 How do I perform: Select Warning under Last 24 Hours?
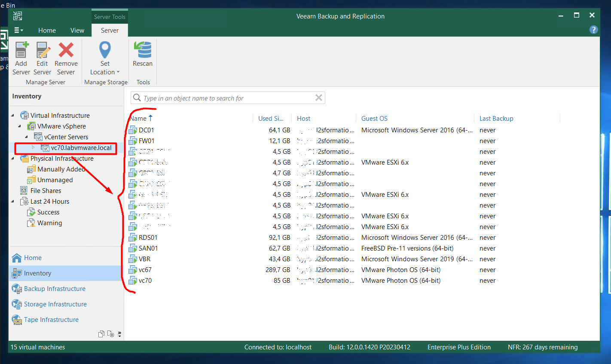pos(49,223)
